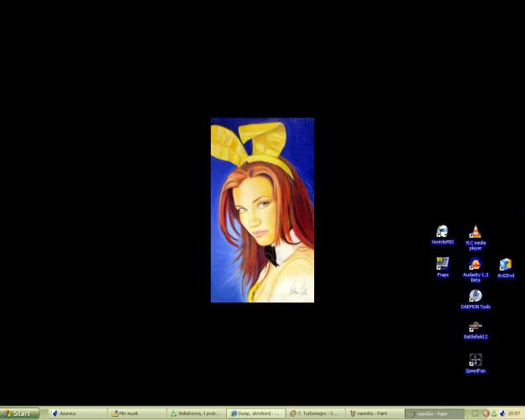This screenshot has height=420, width=525.
Task: Switch to BellaDonna taskbar window
Action: pos(197,413)
